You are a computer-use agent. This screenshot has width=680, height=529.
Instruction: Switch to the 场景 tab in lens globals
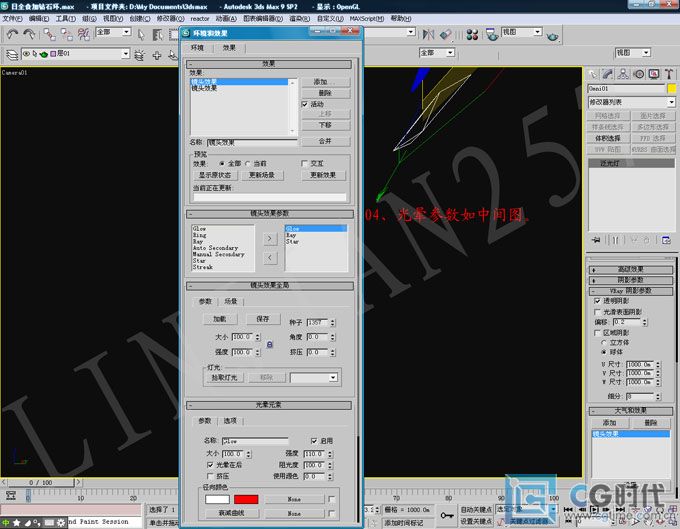pyautogui.click(x=231, y=301)
